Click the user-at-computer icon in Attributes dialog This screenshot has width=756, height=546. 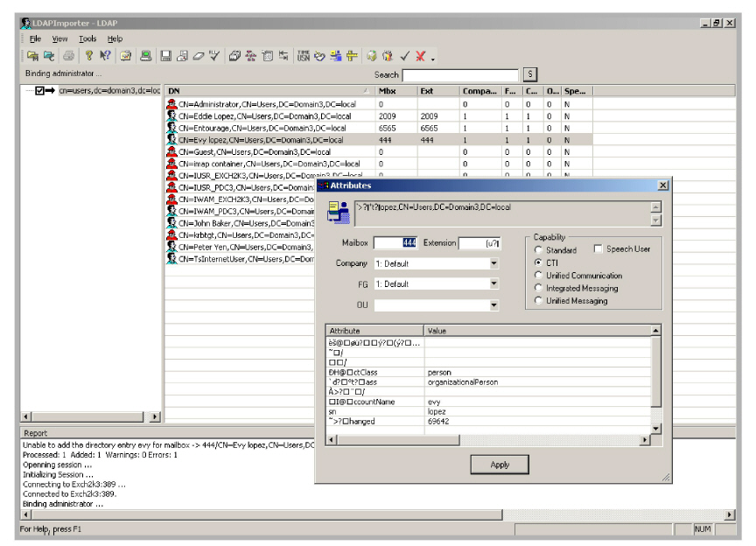339,213
